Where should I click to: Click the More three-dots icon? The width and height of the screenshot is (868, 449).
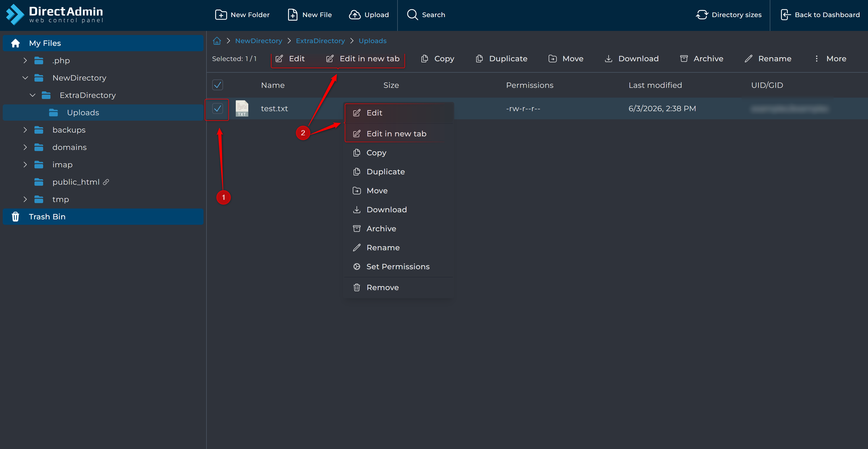pos(816,59)
